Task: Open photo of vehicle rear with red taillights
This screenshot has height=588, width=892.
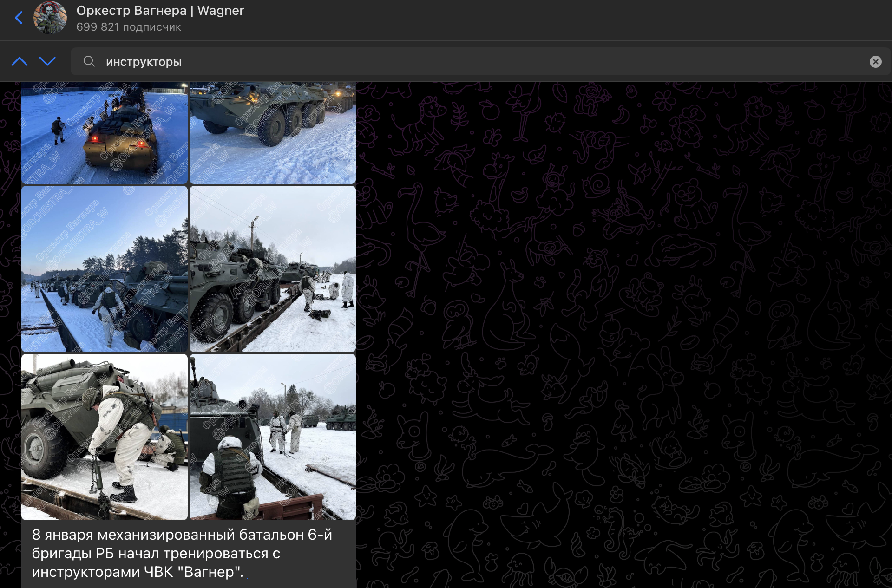Action: [x=104, y=132]
